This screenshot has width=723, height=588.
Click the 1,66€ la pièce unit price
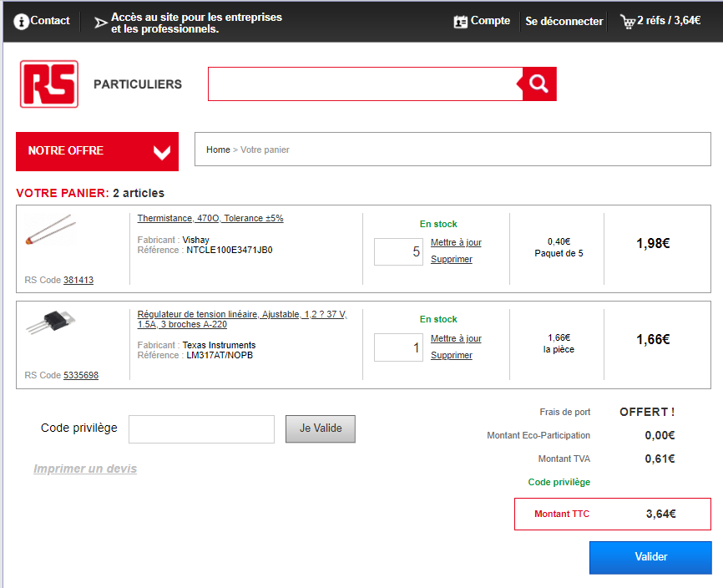(559, 343)
